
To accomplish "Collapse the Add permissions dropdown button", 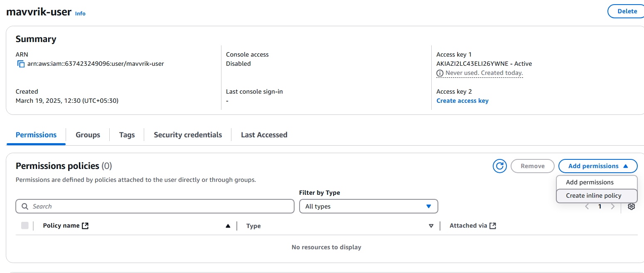I will (x=597, y=166).
